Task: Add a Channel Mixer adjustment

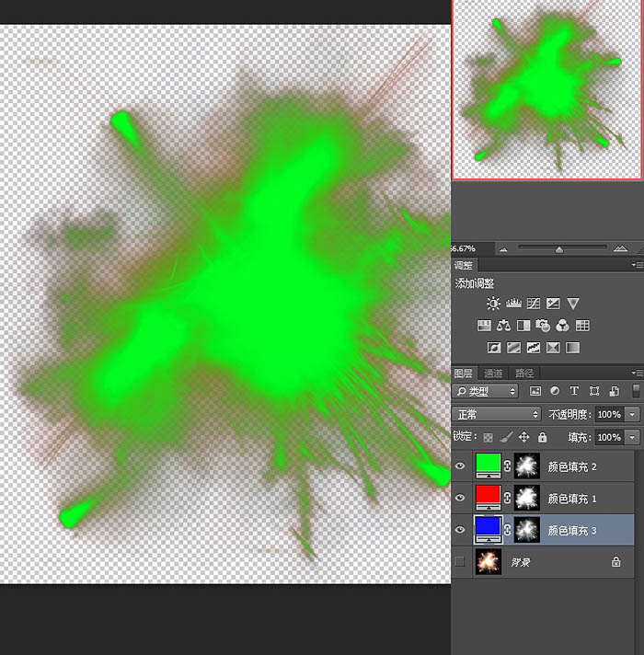Action: (x=562, y=326)
